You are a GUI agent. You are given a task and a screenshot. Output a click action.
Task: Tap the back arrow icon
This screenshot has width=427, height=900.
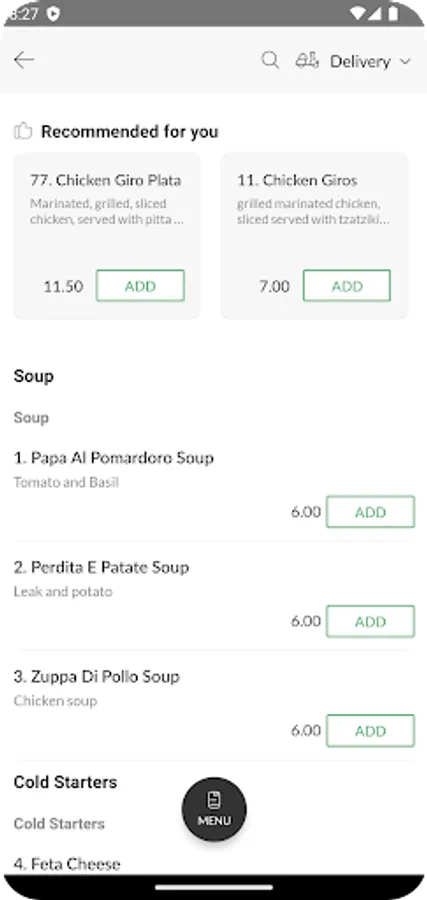click(x=24, y=60)
